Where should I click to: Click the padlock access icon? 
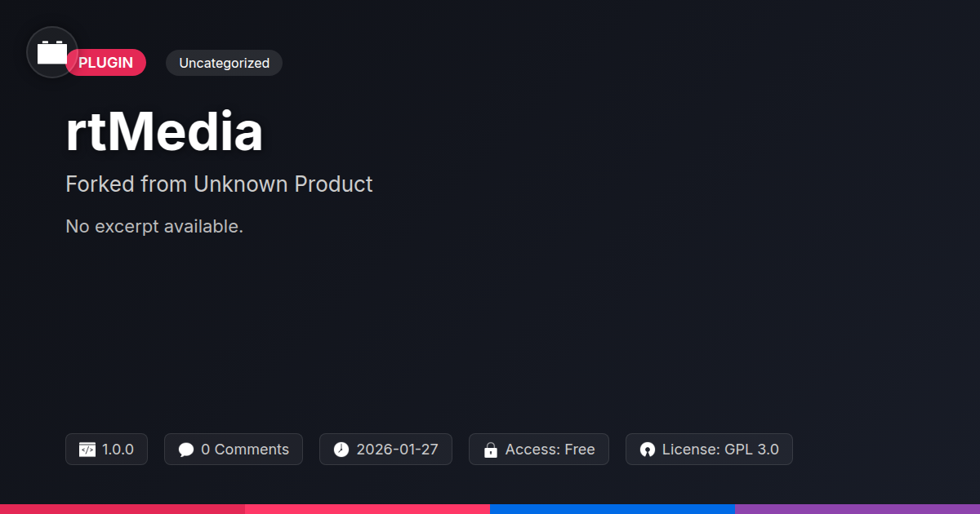491,450
